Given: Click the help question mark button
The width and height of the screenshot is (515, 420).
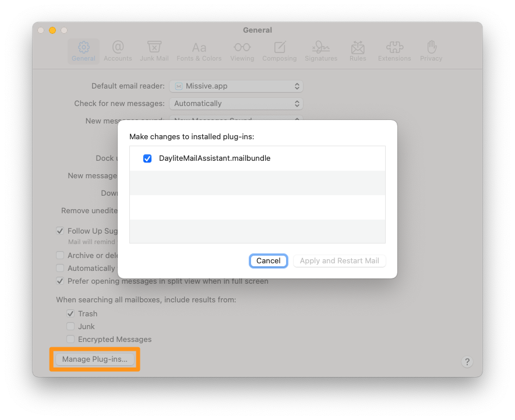Looking at the screenshot, I should click(467, 362).
